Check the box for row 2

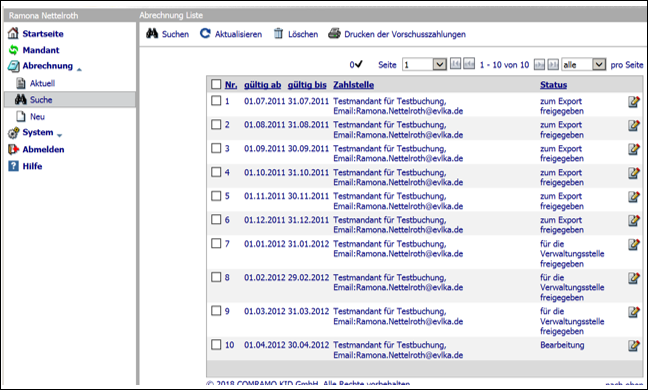(216, 124)
